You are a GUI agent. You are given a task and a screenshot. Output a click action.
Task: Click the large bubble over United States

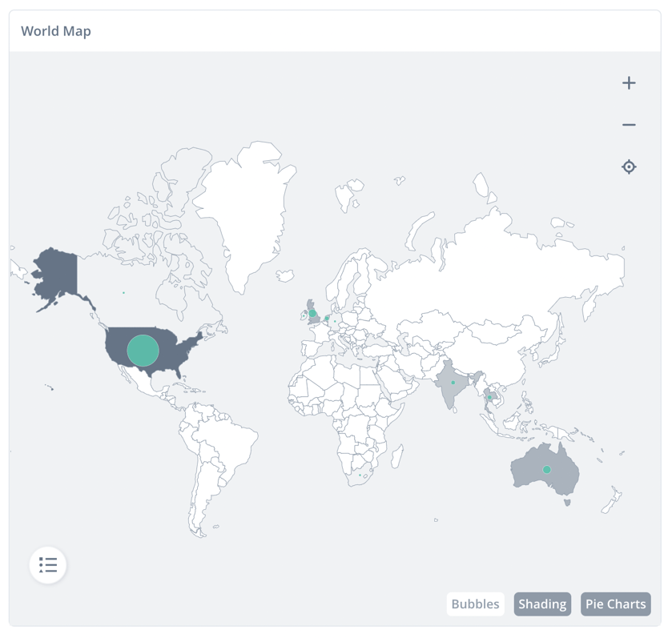pos(143,351)
